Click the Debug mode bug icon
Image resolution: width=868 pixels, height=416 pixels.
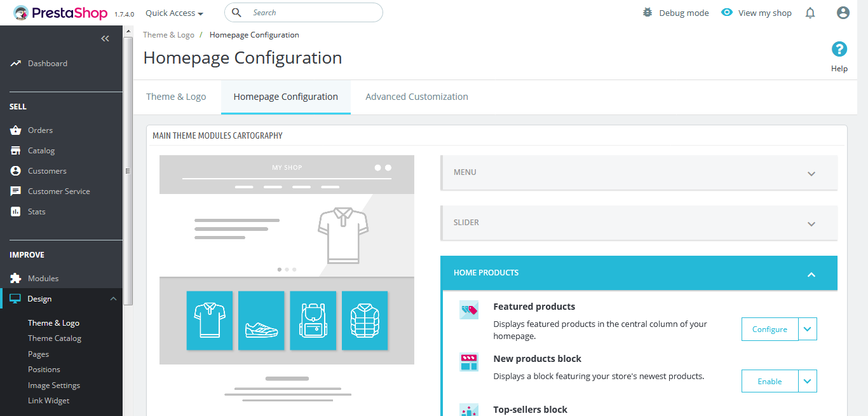(x=648, y=13)
